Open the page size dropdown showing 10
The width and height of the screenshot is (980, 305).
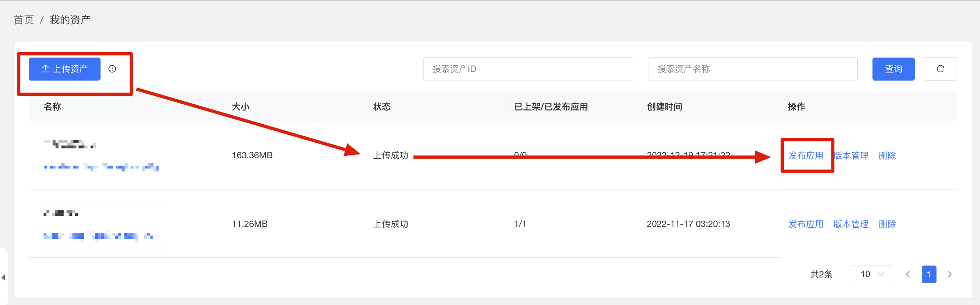tap(871, 274)
